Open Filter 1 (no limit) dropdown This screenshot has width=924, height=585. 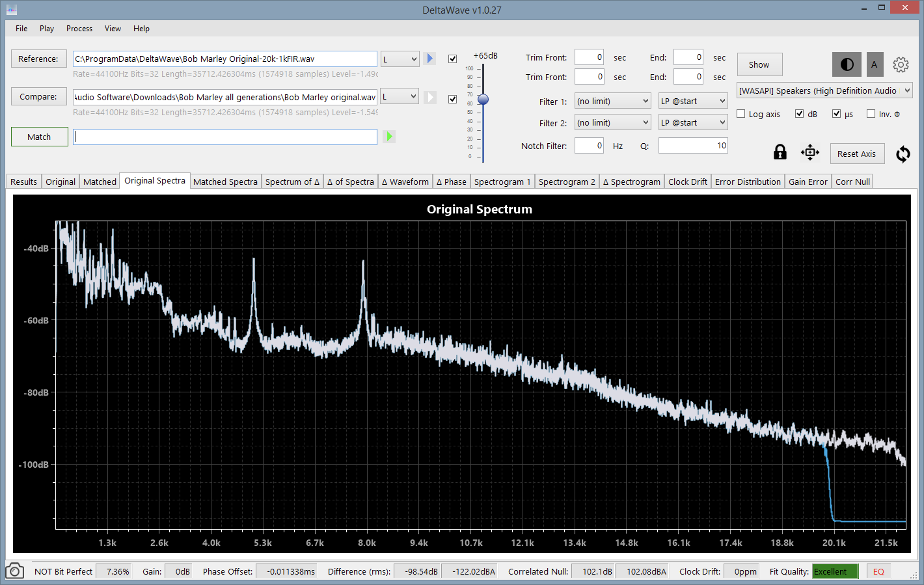[x=612, y=101]
